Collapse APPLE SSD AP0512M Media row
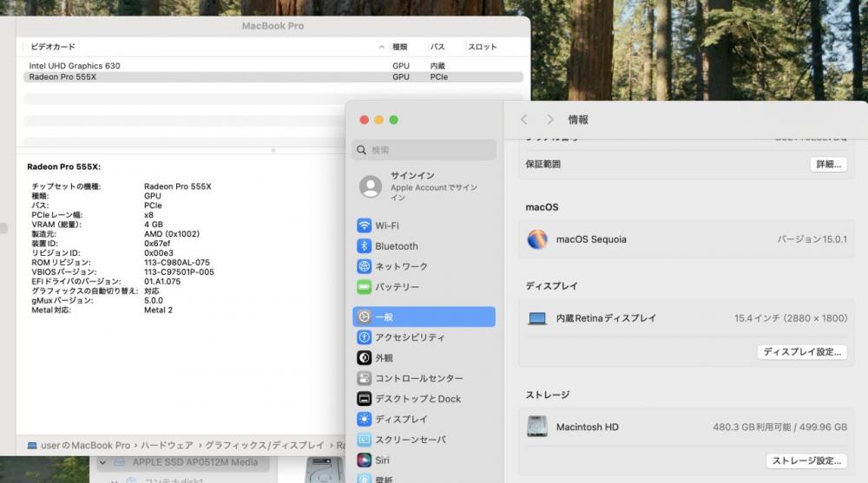The image size is (868, 483). tap(103, 462)
